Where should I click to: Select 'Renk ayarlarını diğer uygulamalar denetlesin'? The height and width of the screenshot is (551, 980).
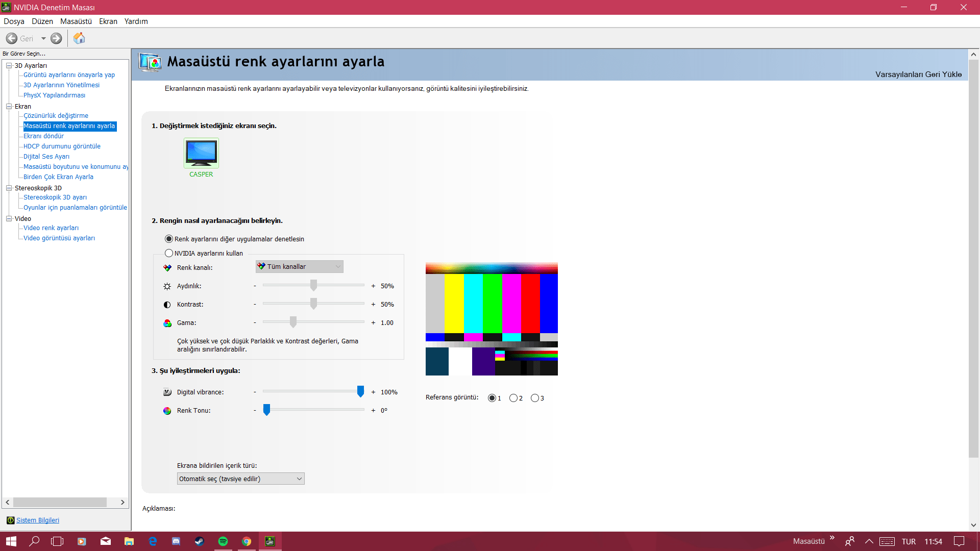pos(168,239)
